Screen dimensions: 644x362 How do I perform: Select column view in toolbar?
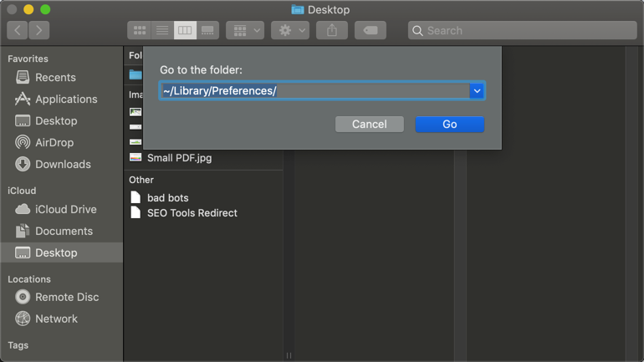point(185,31)
